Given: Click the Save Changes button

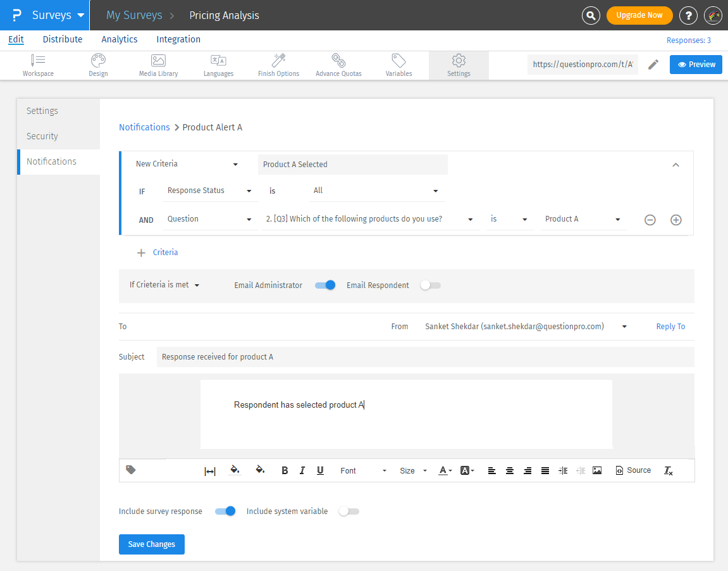Looking at the screenshot, I should pyautogui.click(x=151, y=544).
